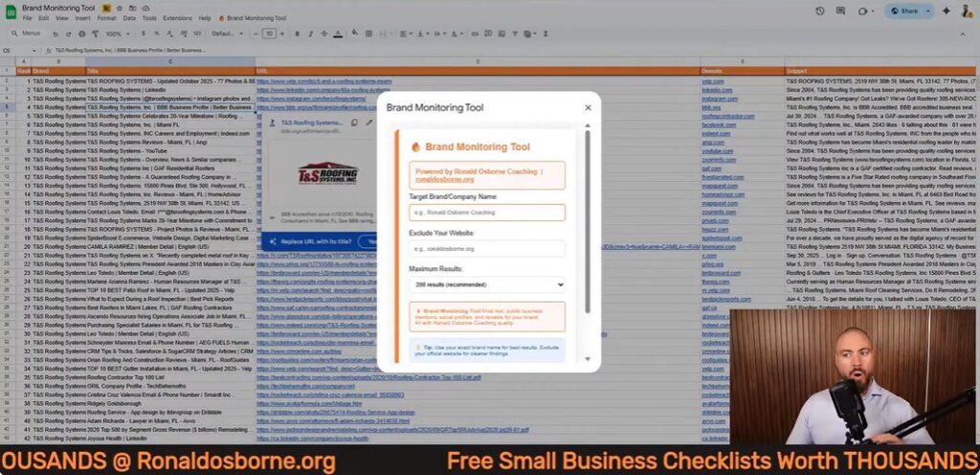Click the borders icon
980x475 pixels.
368,34
